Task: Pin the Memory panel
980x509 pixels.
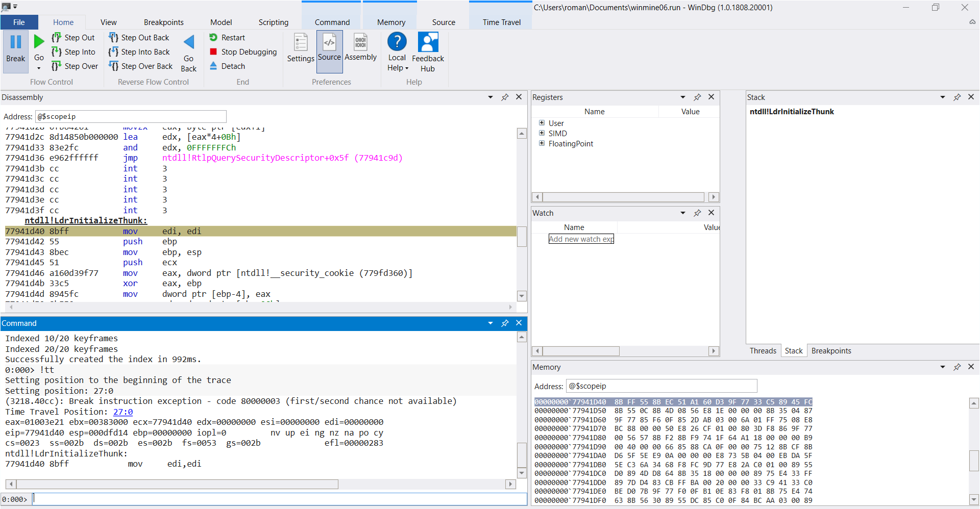Action: [x=957, y=367]
